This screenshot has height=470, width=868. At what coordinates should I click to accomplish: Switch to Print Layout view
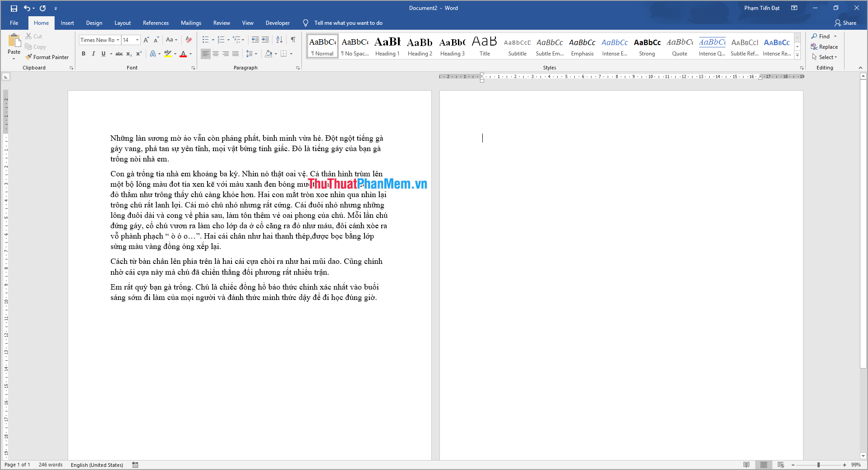coord(764,465)
